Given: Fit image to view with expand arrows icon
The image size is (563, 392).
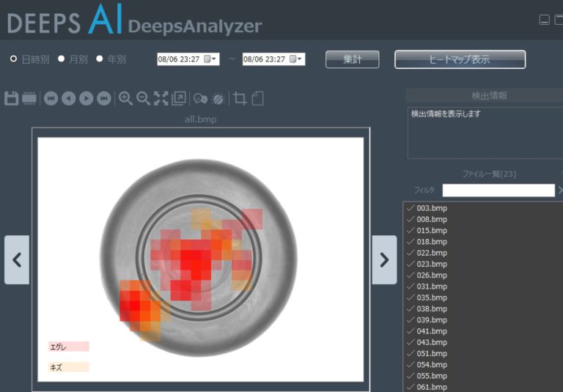Looking at the screenshot, I should pos(161,98).
